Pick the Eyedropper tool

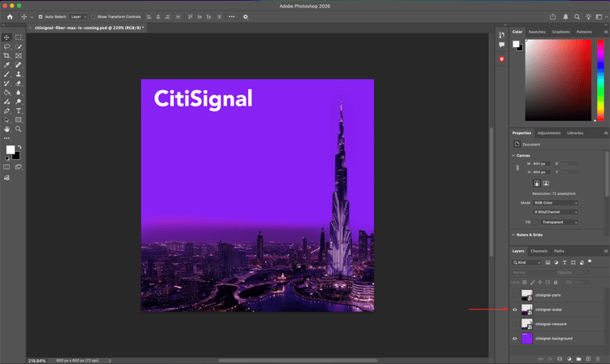tap(7, 65)
